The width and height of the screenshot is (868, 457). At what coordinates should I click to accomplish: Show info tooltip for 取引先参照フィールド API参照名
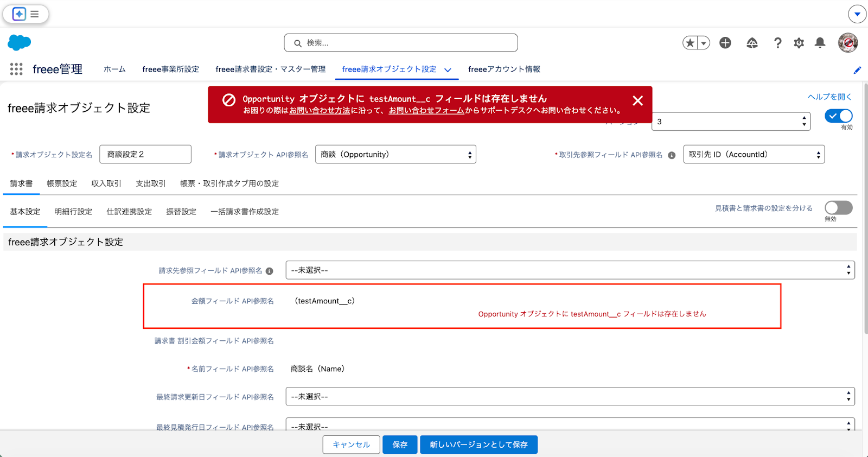[672, 155]
